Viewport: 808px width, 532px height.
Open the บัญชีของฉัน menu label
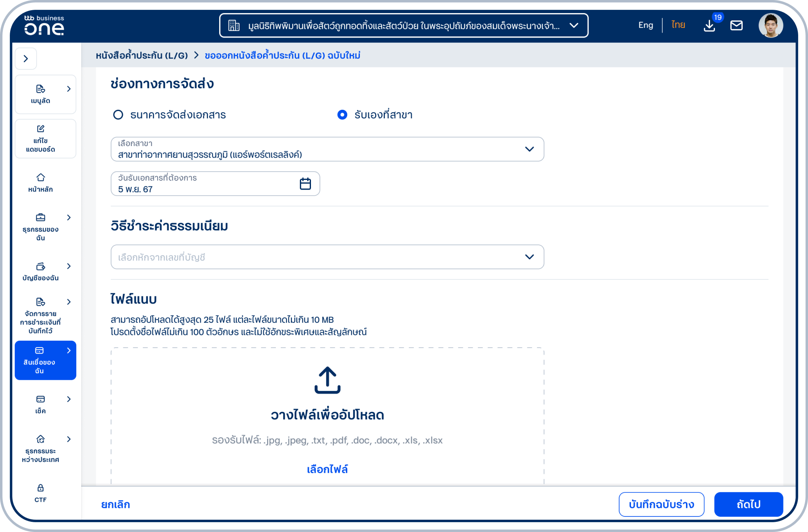tap(40, 278)
